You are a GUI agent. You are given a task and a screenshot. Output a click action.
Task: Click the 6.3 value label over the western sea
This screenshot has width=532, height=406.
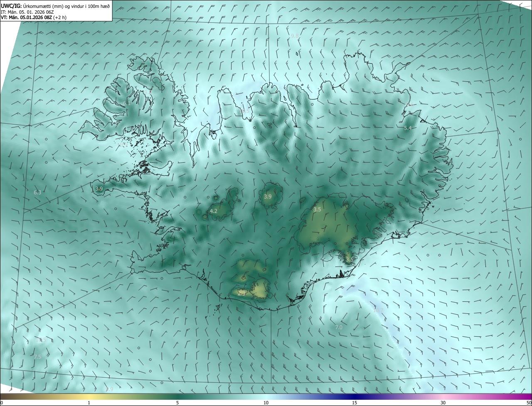37,192
